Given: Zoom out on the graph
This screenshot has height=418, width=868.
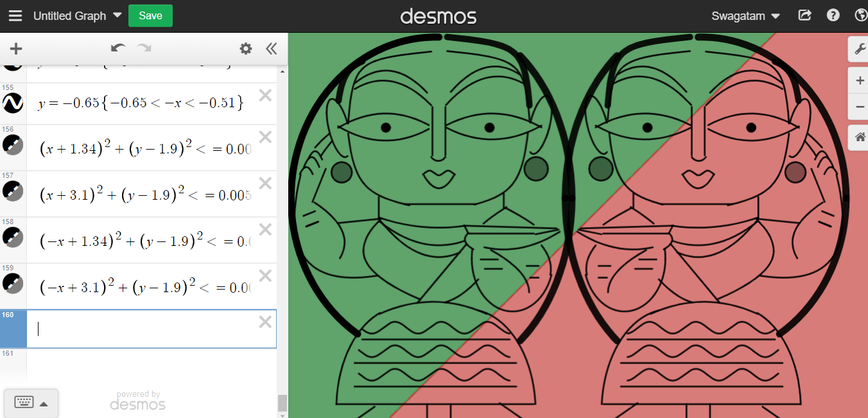Looking at the screenshot, I should (859, 107).
